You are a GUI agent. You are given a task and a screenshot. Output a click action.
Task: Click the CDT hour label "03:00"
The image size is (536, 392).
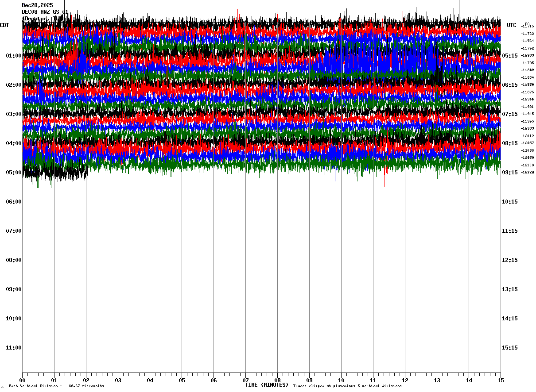pos(14,114)
